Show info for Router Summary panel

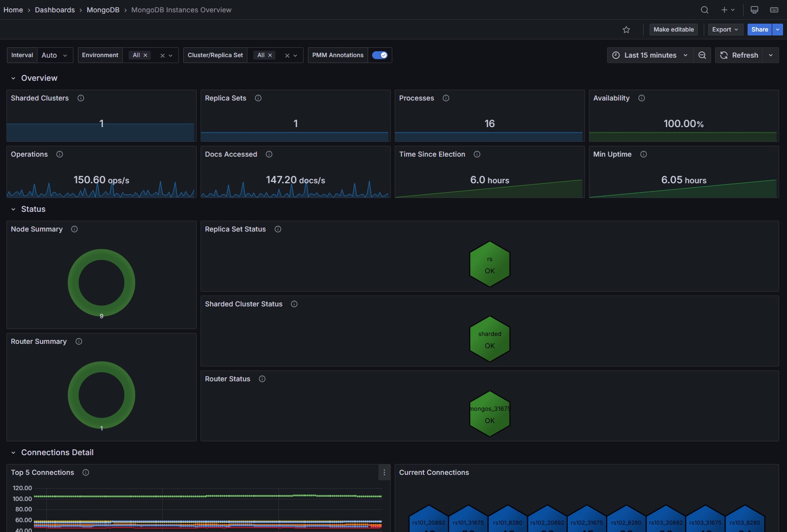[79, 341]
